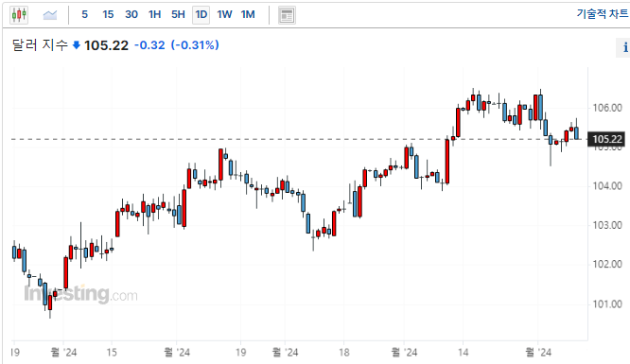This screenshot has height=364, width=630.
Task: Click the date axis label 14
Action: [x=463, y=353]
